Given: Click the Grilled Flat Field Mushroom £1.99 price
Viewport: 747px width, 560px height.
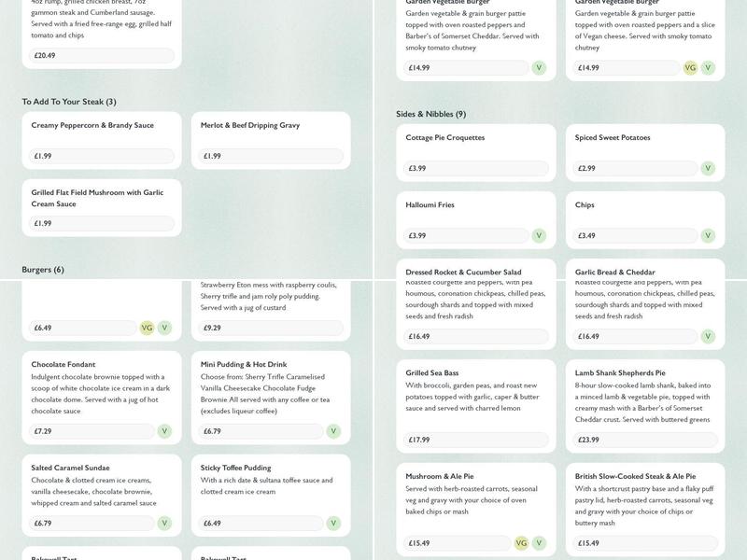Looking at the screenshot, I should click(x=102, y=224).
